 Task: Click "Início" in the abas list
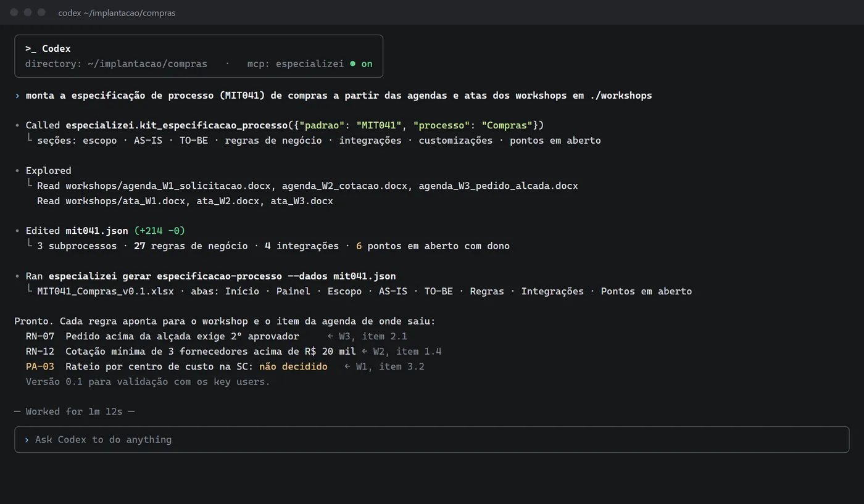coord(242,291)
